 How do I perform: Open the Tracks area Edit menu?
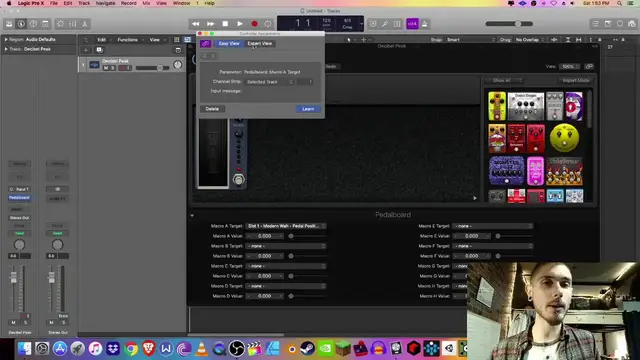(101, 40)
